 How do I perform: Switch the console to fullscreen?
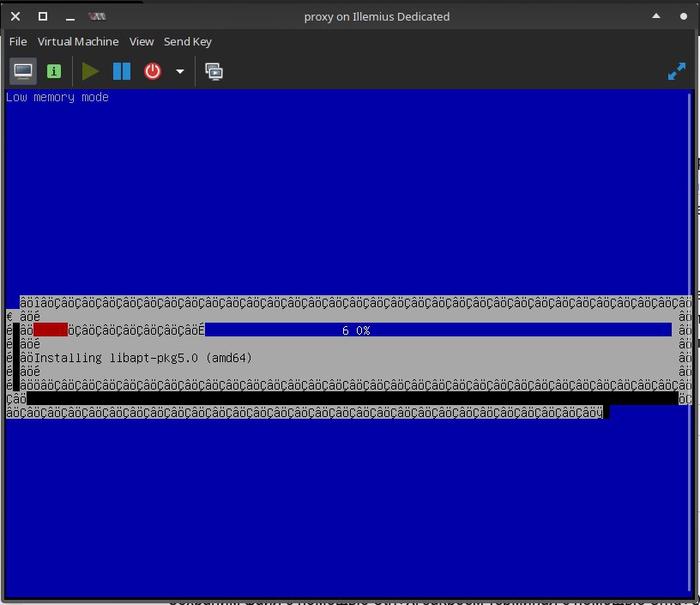[676, 71]
